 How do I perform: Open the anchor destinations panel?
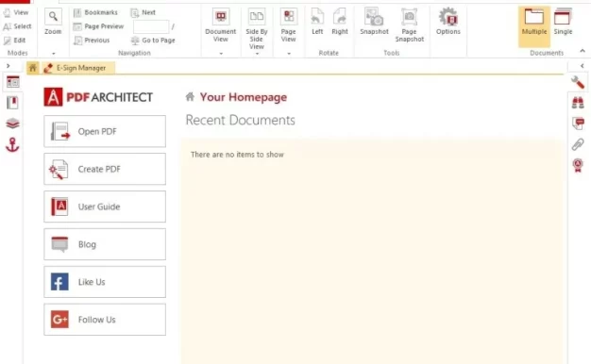pyautogui.click(x=12, y=144)
